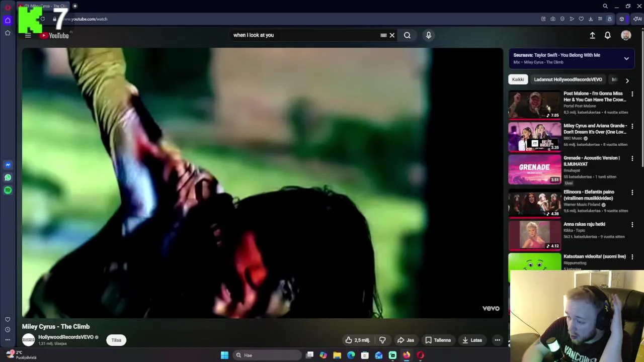Open Ellinoora - Elefantin paino title
Screen dimensions: 644x362
coord(589,195)
